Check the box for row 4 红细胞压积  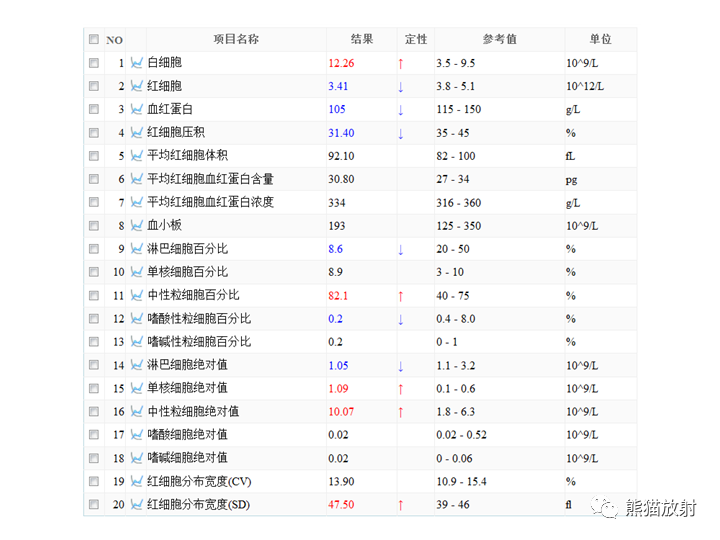(94, 133)
